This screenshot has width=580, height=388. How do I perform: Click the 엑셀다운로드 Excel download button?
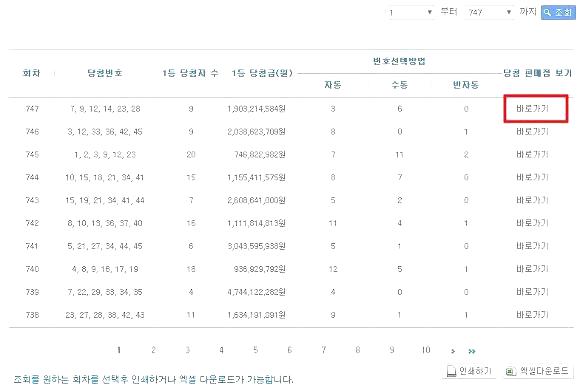(x=538, y=371)
